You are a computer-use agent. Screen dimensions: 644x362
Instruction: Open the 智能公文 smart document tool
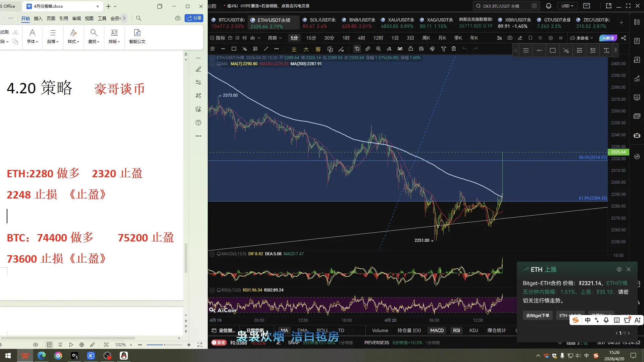point(137,36)
